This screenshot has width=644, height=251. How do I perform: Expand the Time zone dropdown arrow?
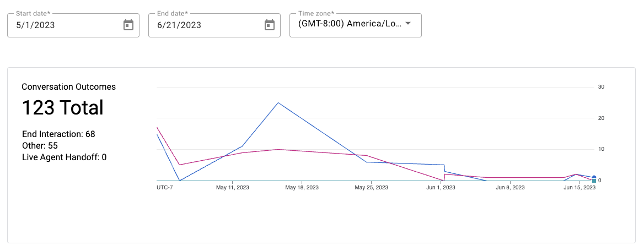pyautogui.click(x=408, y=24)
